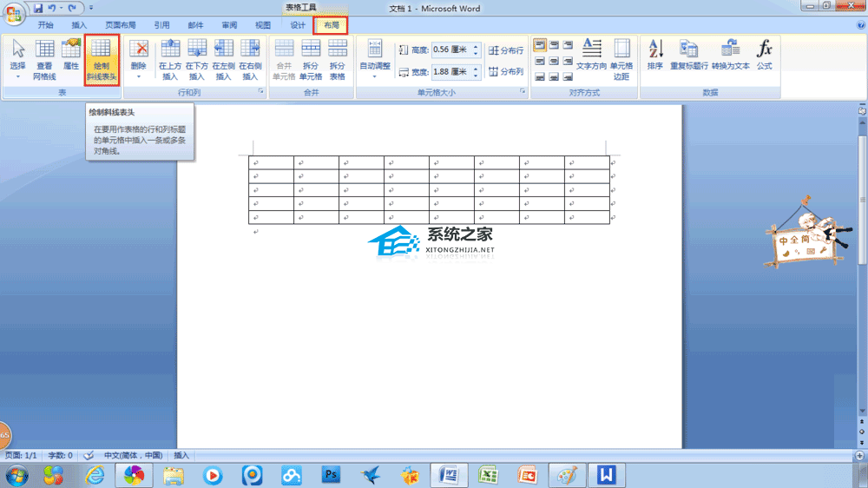Open Word help question mark icon
This screenshot has height=488, width=868.
pos(861,25)
